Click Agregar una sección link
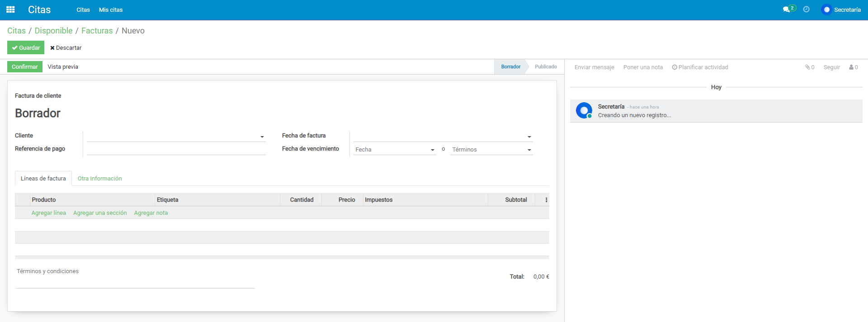The image size is (868, 322). (x=100, y=213)
